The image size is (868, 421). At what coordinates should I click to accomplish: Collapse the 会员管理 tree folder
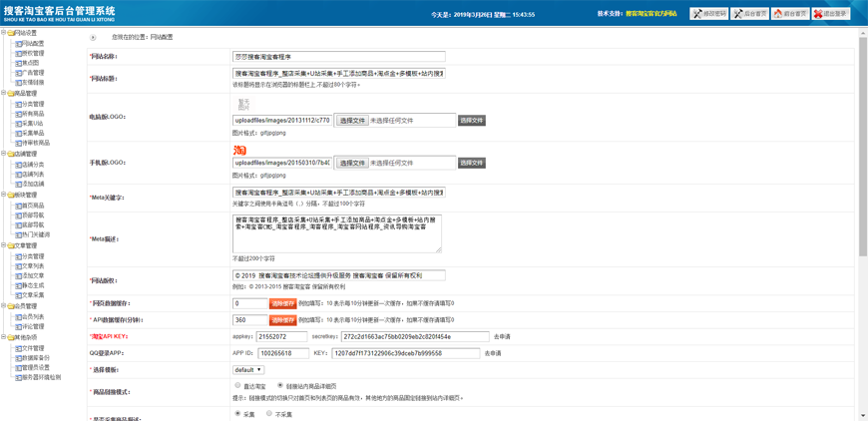tap(3, 306)
